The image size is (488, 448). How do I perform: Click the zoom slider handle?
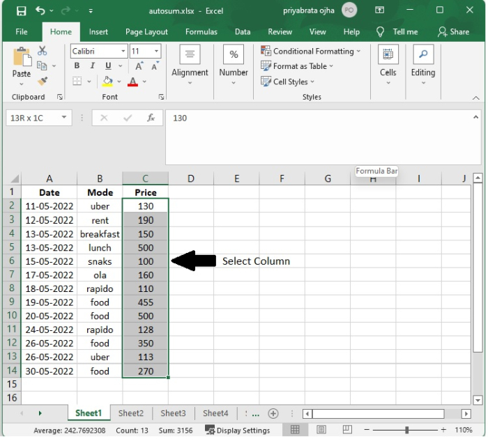(406, 430)
